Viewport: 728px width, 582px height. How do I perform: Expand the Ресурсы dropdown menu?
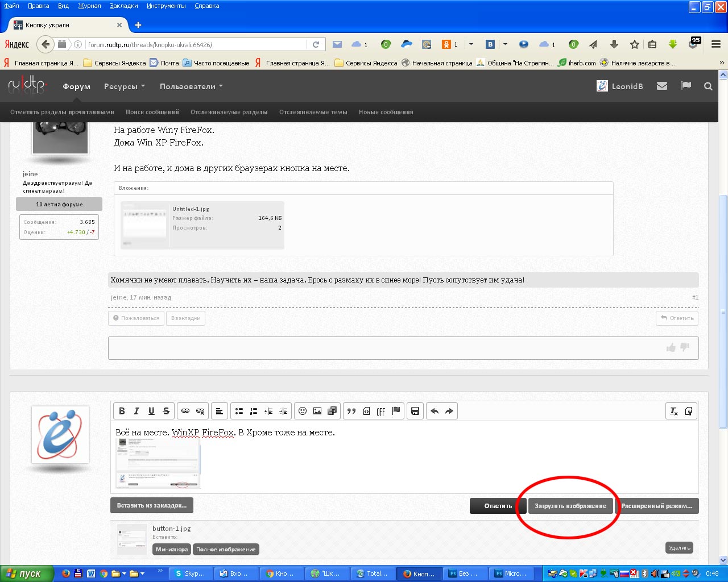tap(125, 86)
